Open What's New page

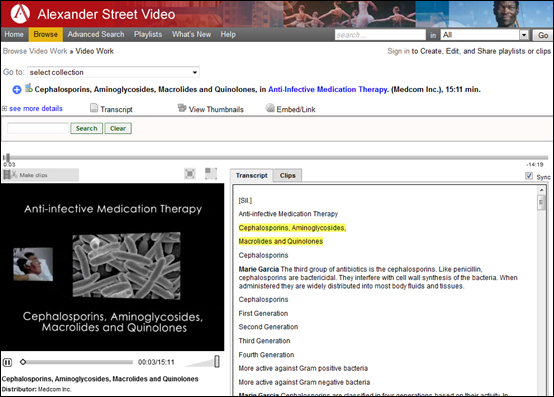click(191, 35)
